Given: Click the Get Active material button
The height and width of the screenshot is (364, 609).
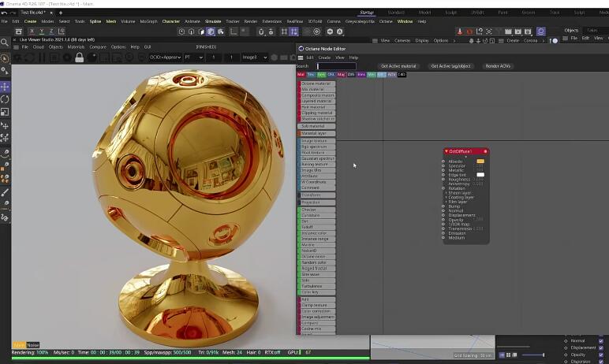Looking at the screenshot, I should (398, 66).
